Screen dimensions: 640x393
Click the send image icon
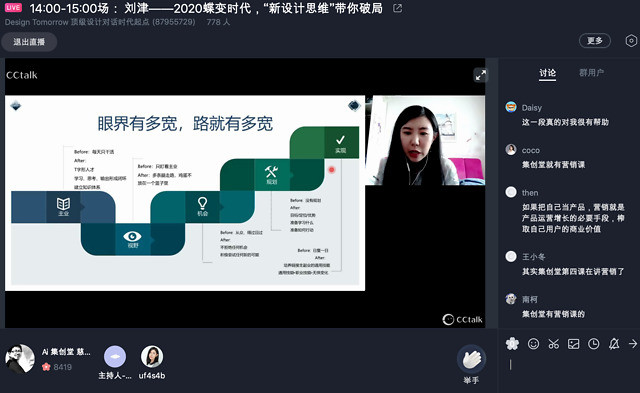coord(573,344)
